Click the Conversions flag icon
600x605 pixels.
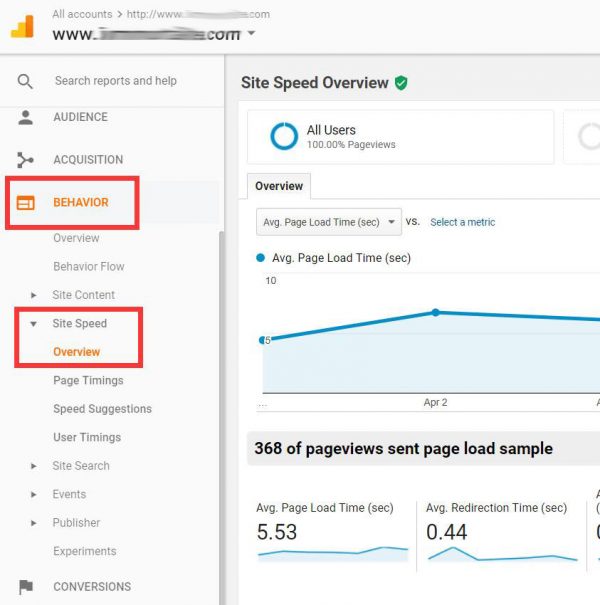coord(25,587)
